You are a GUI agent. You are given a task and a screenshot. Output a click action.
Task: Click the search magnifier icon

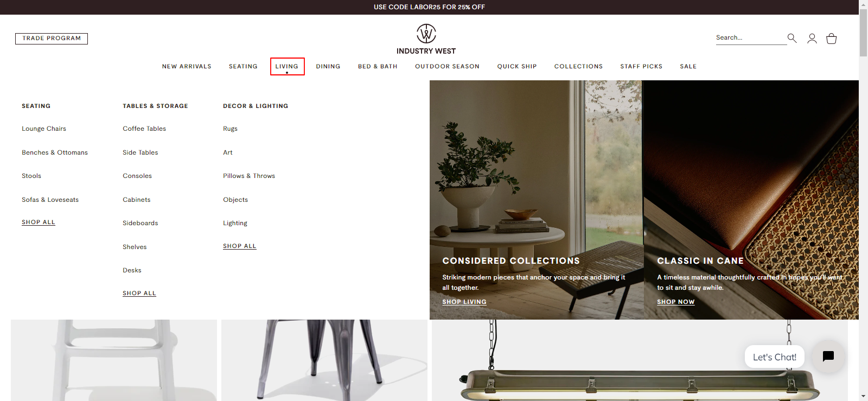pos(792,38)
